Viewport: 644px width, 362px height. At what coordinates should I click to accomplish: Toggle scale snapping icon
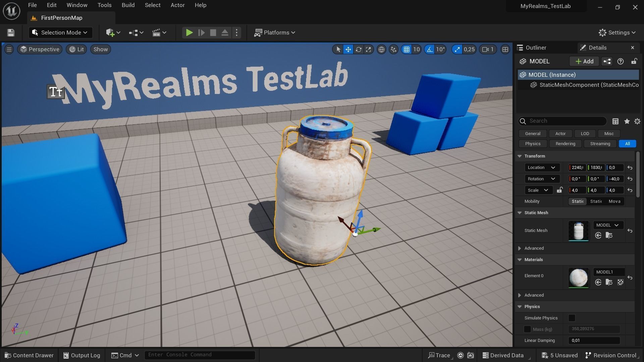pyautogui.click(x=457, y=50)
